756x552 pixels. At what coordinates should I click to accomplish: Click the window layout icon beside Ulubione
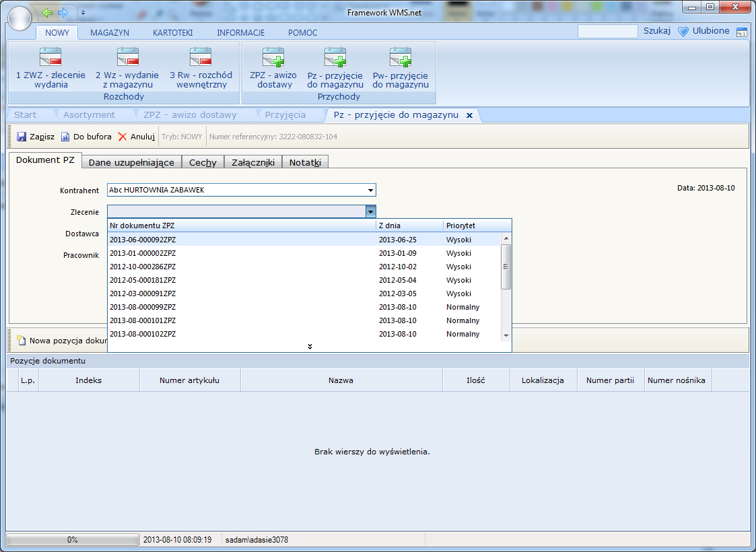[x=742, y=32]
